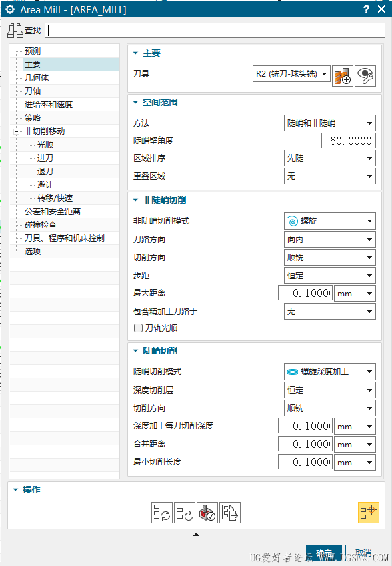Toggle the 刀轨光顺 checkbox
This screenshot has width=392, height=566.
click(x=138, y=328)
